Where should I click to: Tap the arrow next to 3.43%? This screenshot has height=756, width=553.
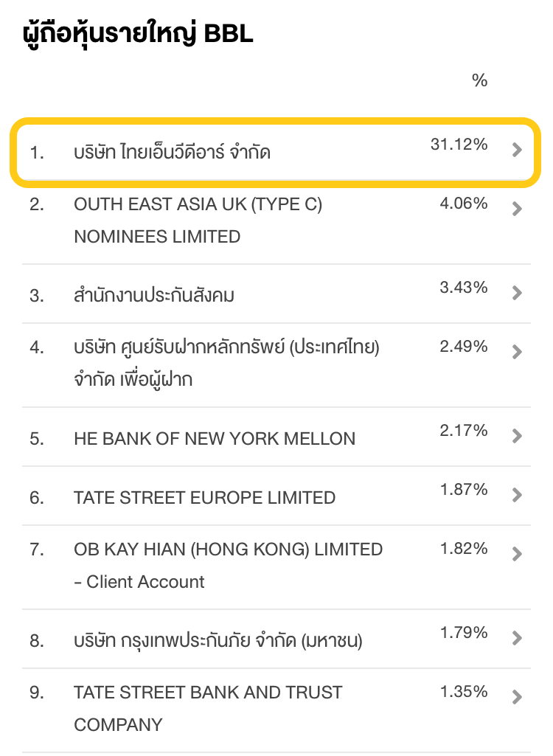(x=517, y=293)
